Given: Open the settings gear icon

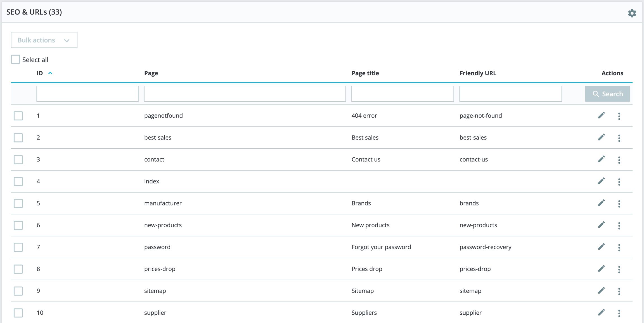Looking at the screenshot, I should pyautogui.click(x=632, y=13).
